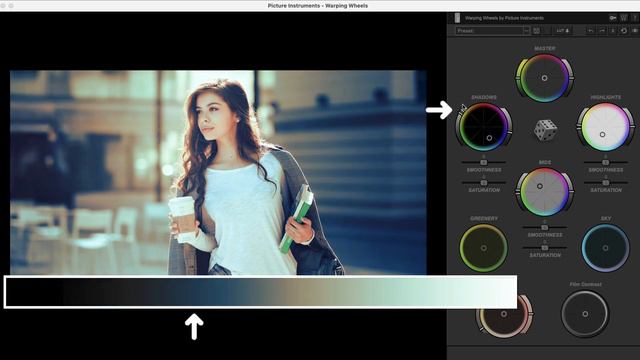Click the W icon in plugin header
The image size is (640, 360).
click(x=624, y=18)
